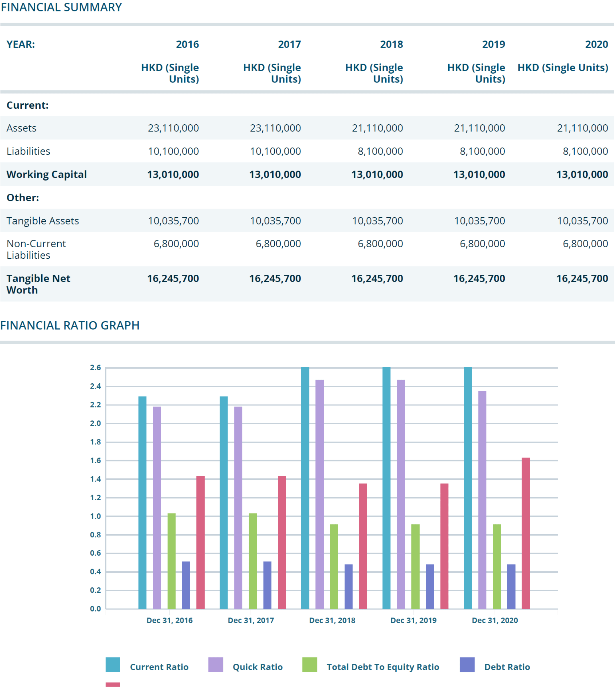Toggle the Quick Ratio legend label
Screen dimensions: 616x688
click(x=258, y=667)
